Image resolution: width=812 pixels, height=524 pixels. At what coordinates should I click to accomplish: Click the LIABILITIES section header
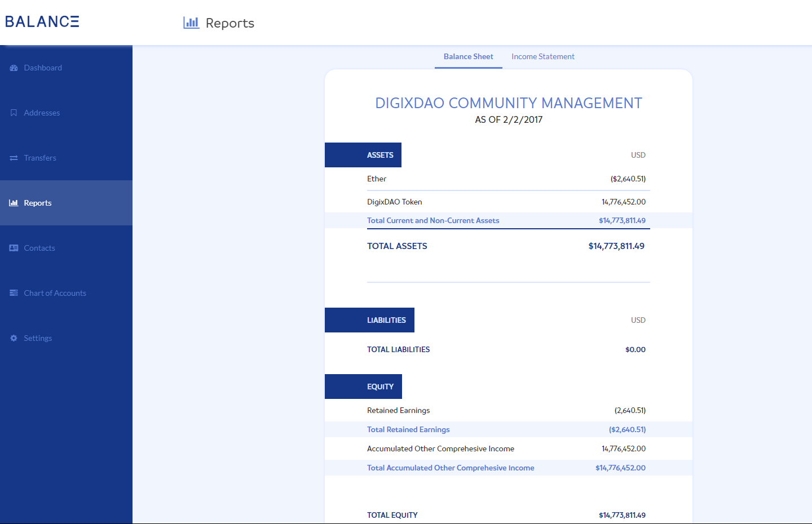[369, 320]
